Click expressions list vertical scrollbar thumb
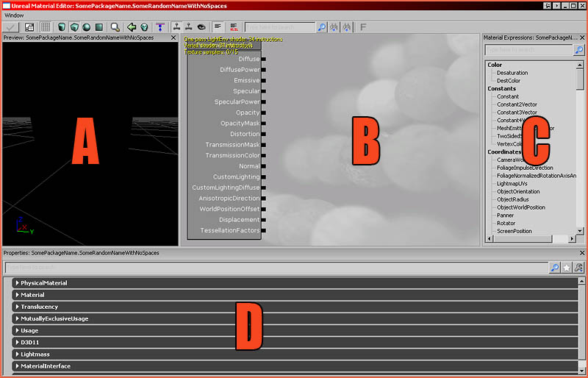This screenshot has height=378, width=588. (x=580, y=79)
